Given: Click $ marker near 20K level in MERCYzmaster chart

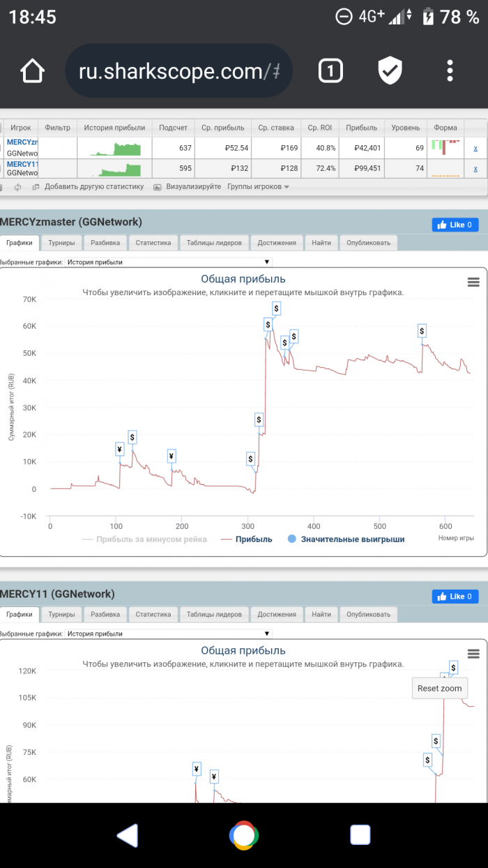Looking at the screenshot, I should 259,419.
